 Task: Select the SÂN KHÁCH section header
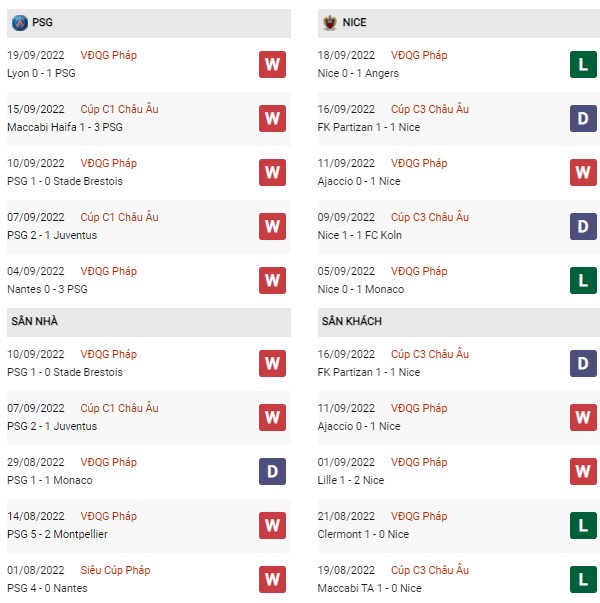tap(459, 322)
